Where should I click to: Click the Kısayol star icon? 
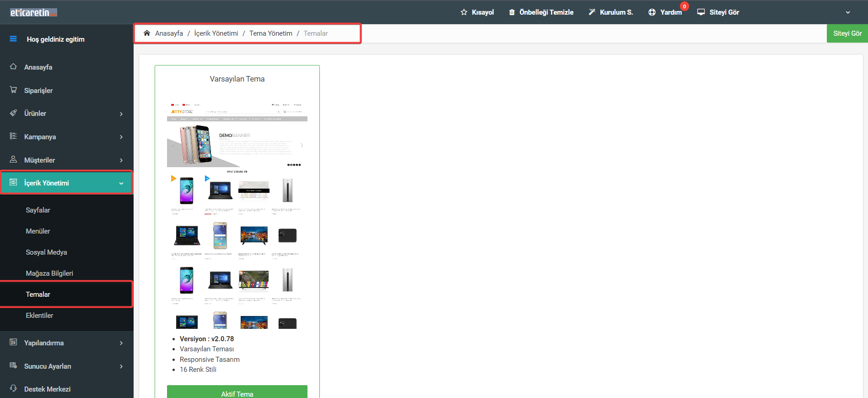(x=464, y=12)
